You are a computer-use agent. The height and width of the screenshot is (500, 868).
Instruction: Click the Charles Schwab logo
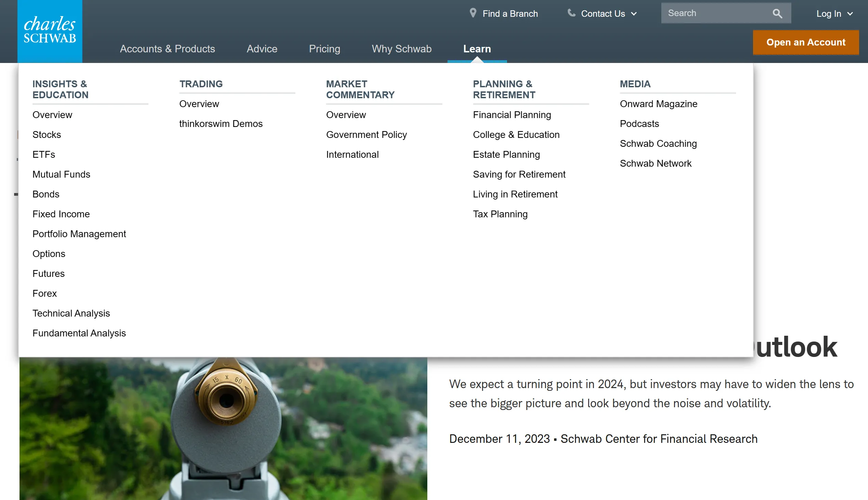(x=50, y=31)
